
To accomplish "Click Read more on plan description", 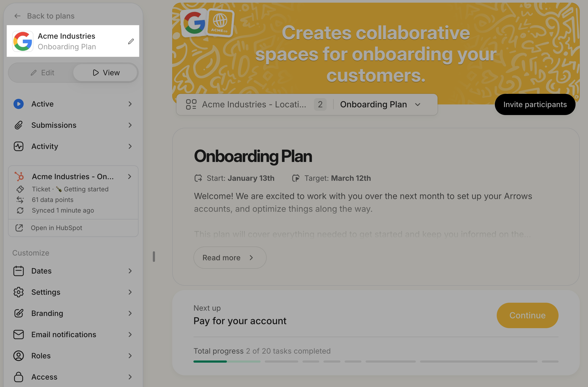I will (x=230, y=258).
